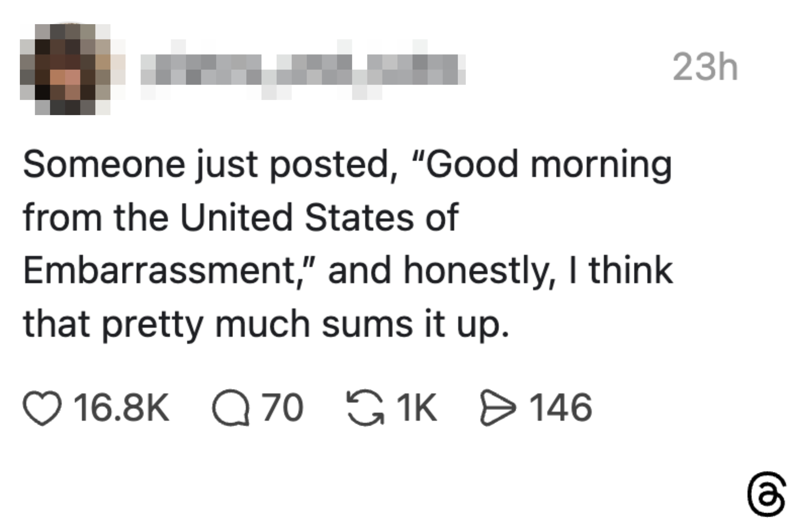
Task: Click the 1K reposts count
Action: point(417,407)
